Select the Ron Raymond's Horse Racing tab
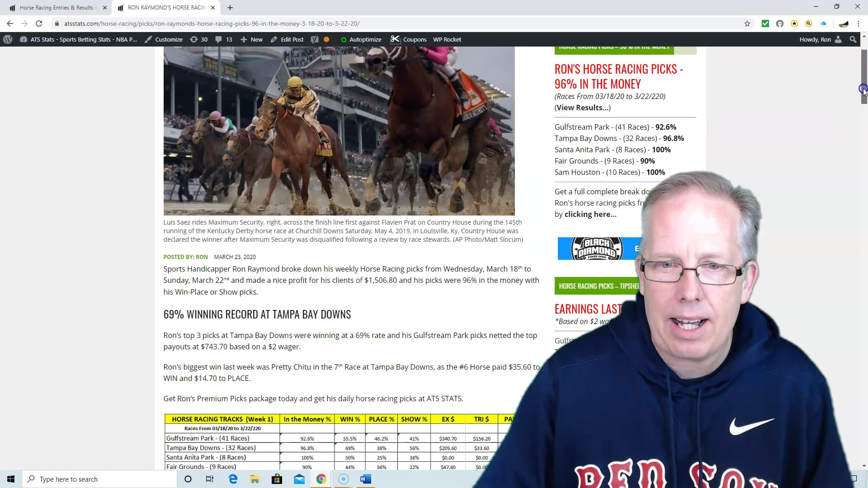This screenshot has width=868, height=488. click(166, 8)
